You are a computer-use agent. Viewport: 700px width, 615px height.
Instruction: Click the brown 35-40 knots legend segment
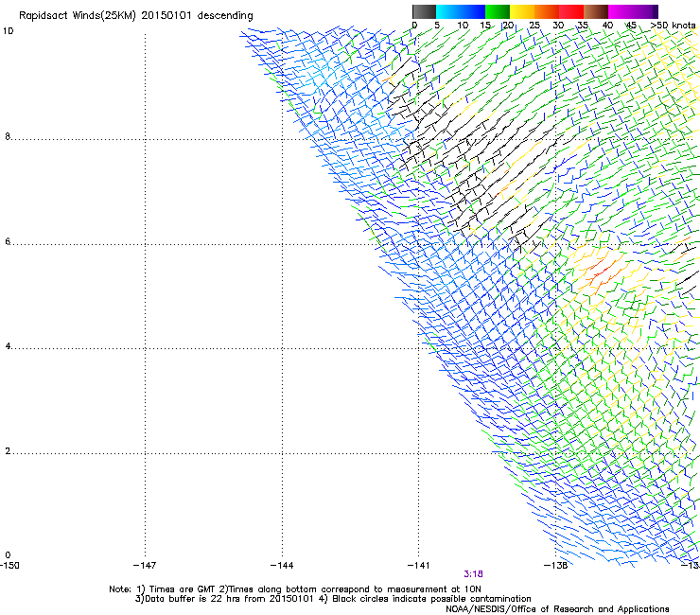coord(596,11)
